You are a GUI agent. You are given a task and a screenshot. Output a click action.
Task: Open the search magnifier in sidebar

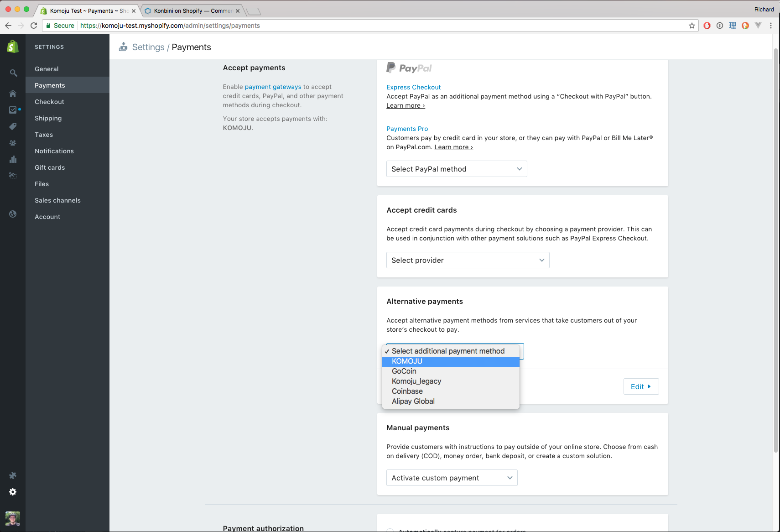coord(13,73)
